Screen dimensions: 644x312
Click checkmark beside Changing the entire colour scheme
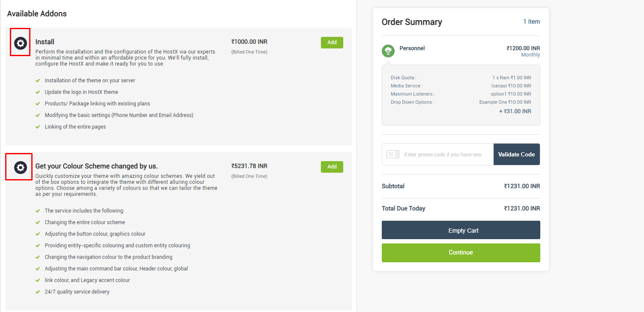click(38, 222)
